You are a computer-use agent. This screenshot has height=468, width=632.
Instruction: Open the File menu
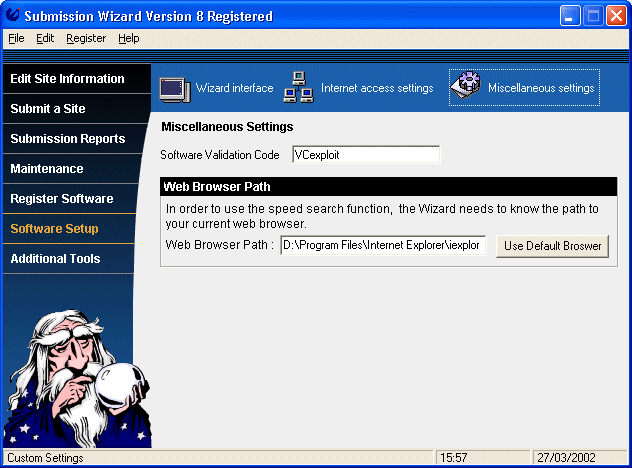(x=16, y=38)
